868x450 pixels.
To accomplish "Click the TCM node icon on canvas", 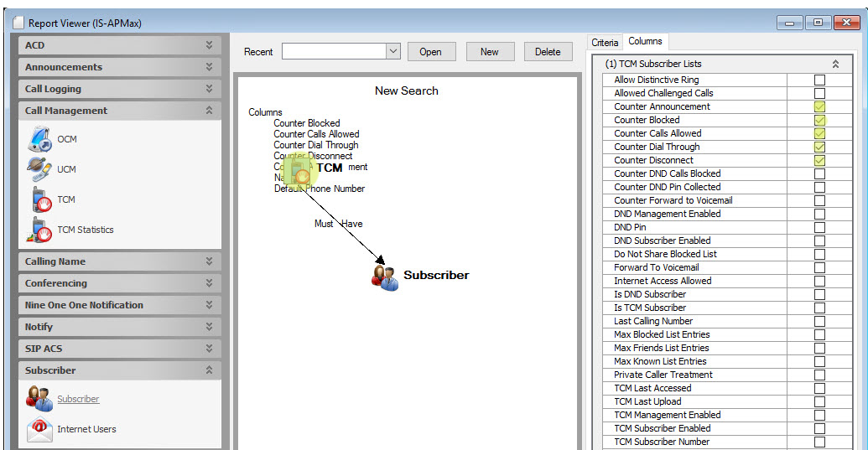I will (298, 170).
